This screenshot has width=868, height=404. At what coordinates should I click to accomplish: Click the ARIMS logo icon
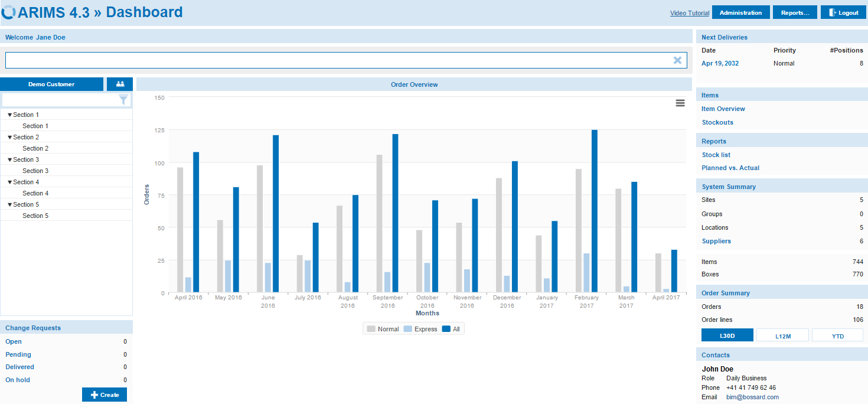coord(9,11)
